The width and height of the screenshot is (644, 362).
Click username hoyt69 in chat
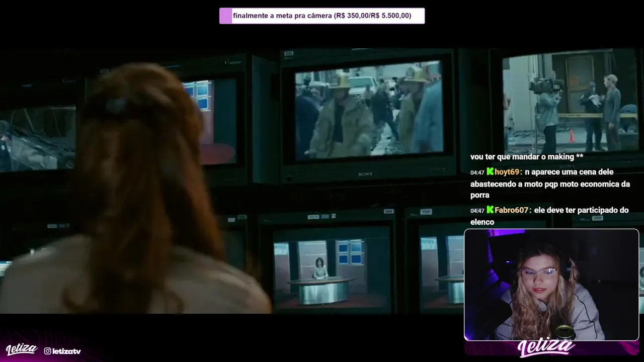click(x=508, y=172)
